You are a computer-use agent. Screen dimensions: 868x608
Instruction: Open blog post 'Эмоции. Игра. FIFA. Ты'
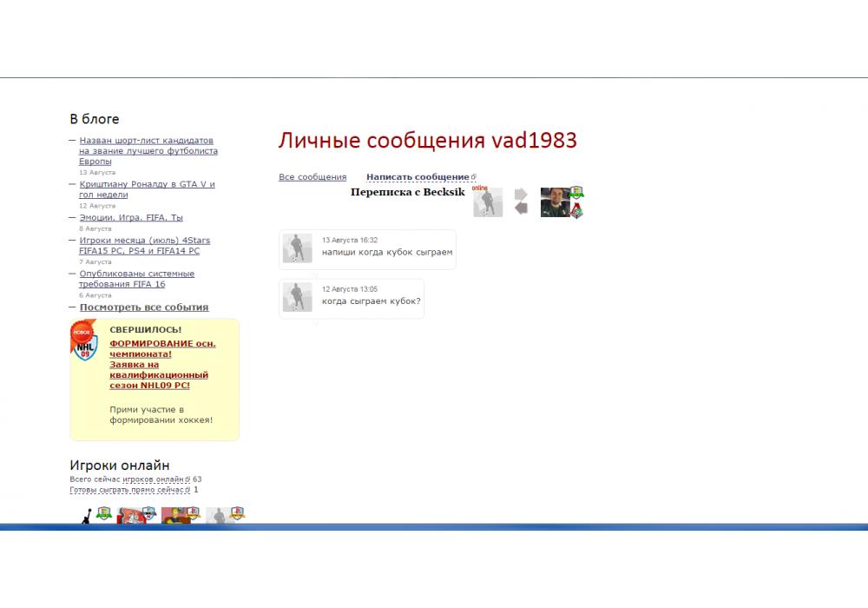point(131,218)
